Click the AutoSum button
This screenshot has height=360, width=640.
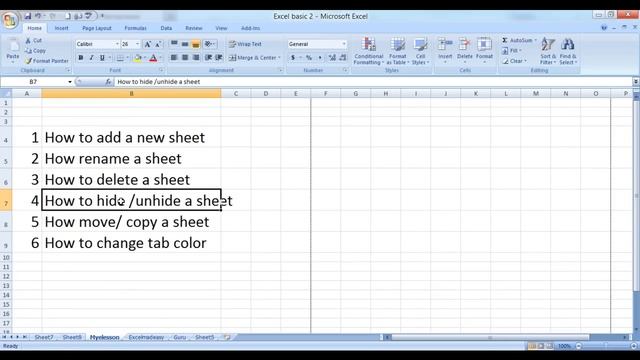(x=519, y=40)
